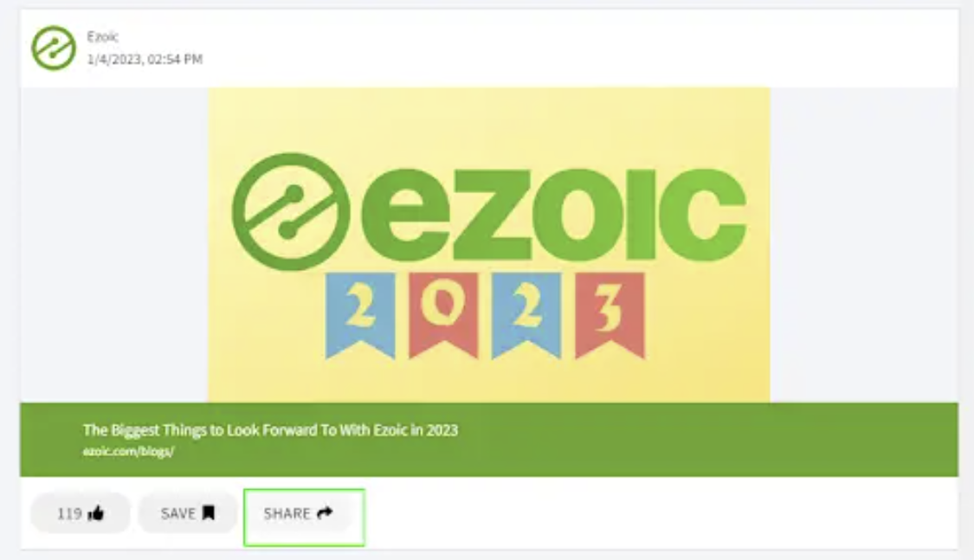This screenshot has width=974, height=560.
Task: Click the red flag showing 3
Action: click(610, 313)
